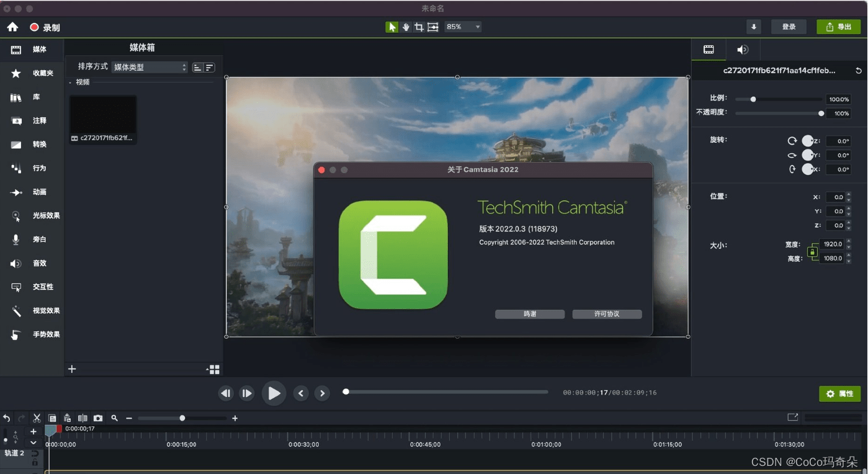
Task: Click the 比例 100.0% value field
Action: 838,99
